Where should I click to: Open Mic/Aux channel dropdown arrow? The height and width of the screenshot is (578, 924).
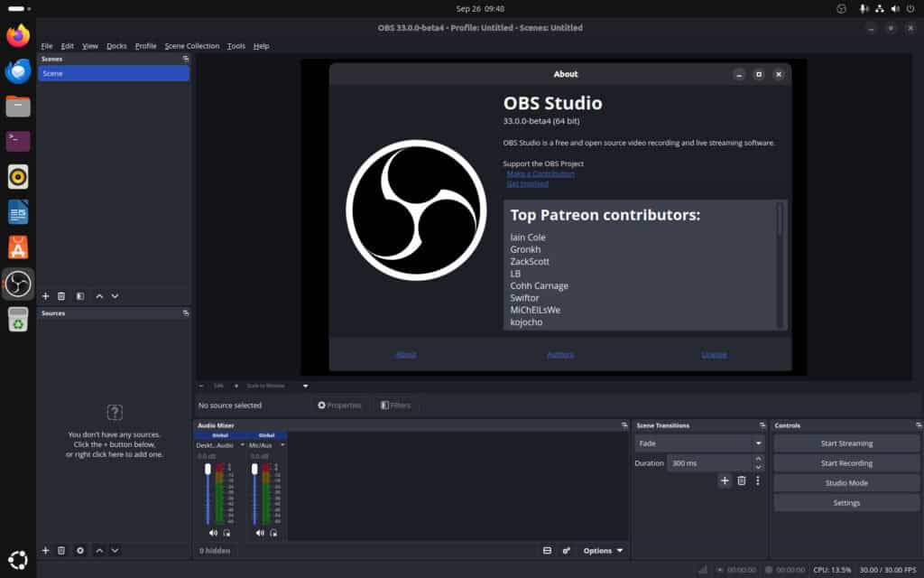(x=282, y=444)
